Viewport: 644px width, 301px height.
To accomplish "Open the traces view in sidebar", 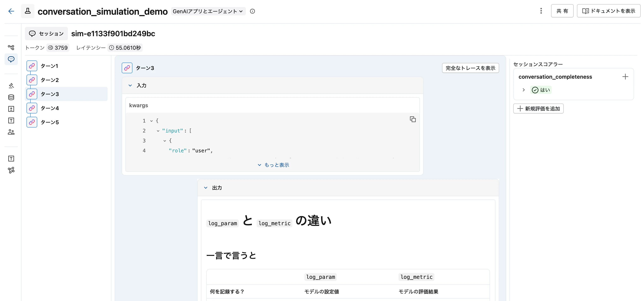I will click(11, 47).
